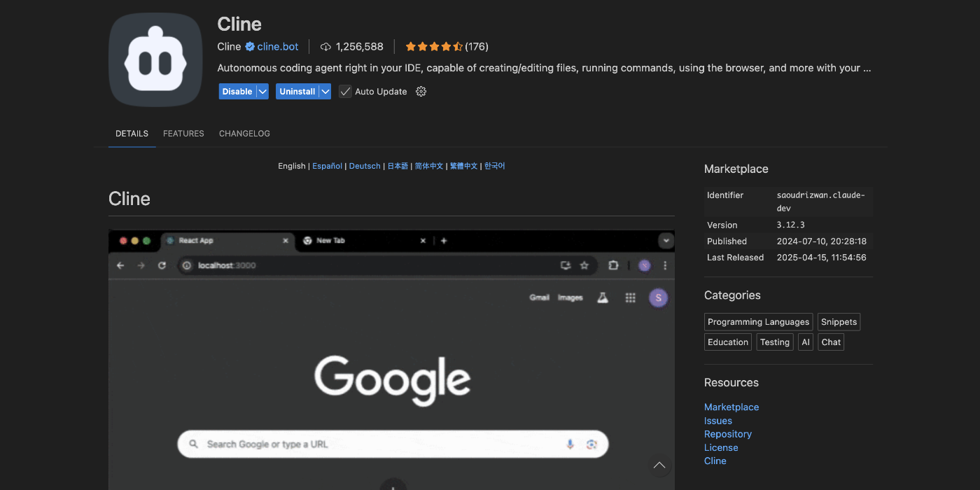980x490 pixels.
Task: Click the Uninstall button
Action: [x=297, y=92]
